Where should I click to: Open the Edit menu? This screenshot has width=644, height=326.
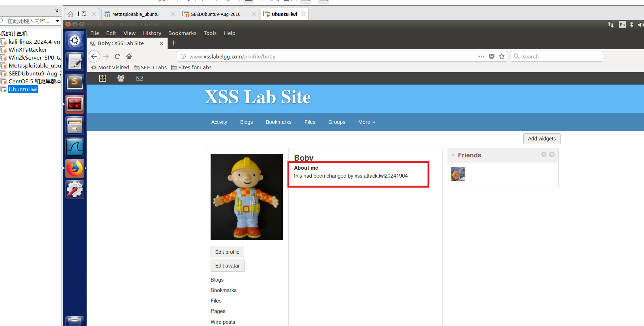[111, 33]
